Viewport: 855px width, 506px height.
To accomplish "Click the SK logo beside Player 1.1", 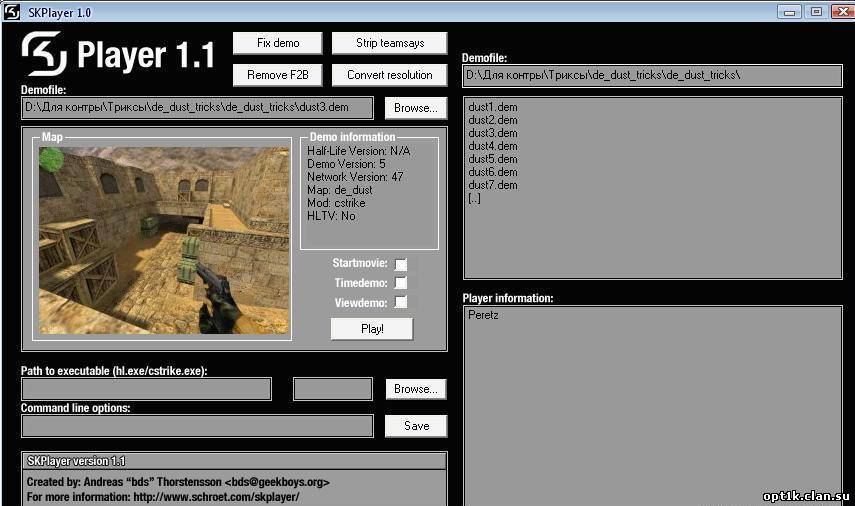I will pyautogui.click(x=44, y=53).
